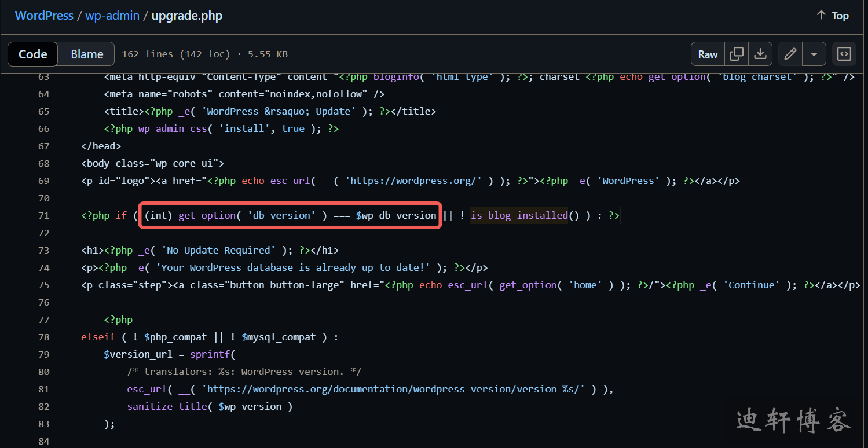
Task: Select line number 78 in gutter
Action: coord(43,337)
